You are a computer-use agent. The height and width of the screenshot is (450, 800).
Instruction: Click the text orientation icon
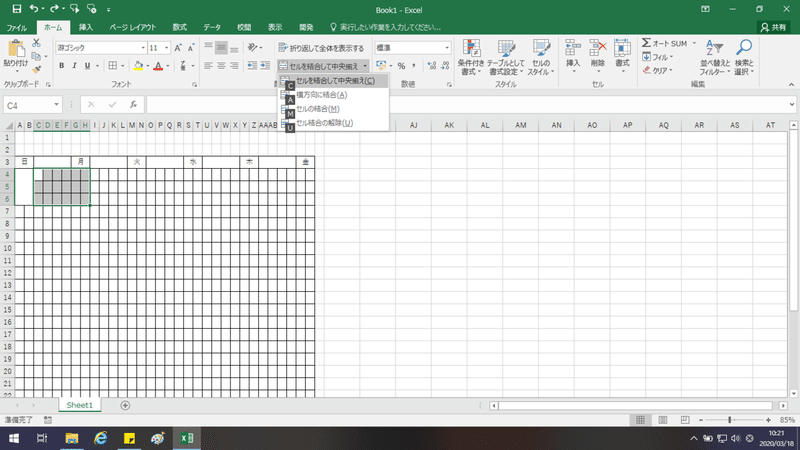pos(253,47)
